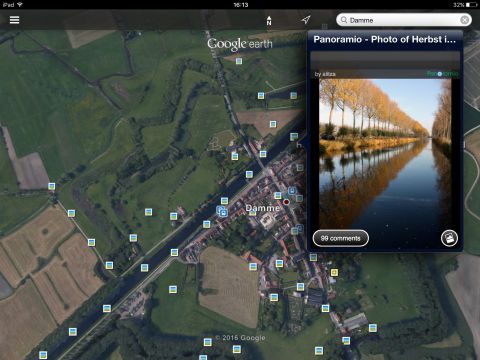Tap the north compass indicator
The height and width of the screenshot is (360, 480).
[269, 20]
